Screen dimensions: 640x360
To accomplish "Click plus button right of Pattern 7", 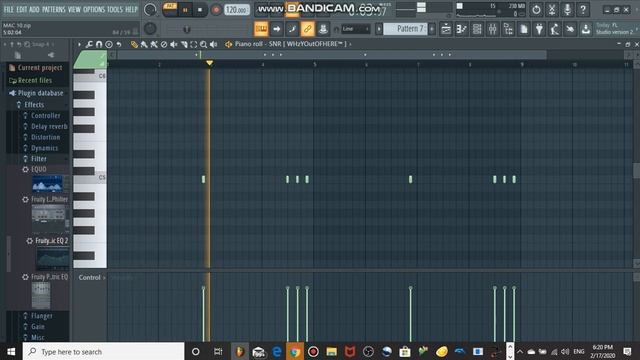I will (x=432, y=29).
